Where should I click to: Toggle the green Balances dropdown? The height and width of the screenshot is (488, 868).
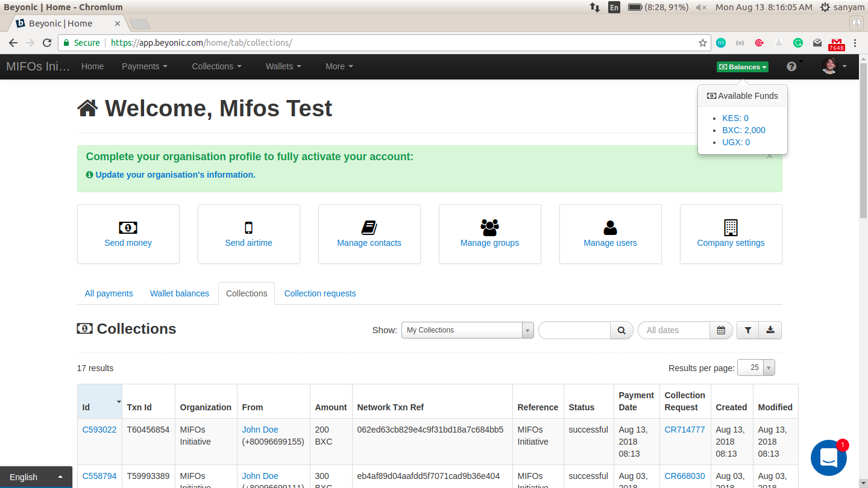point(743,67)
